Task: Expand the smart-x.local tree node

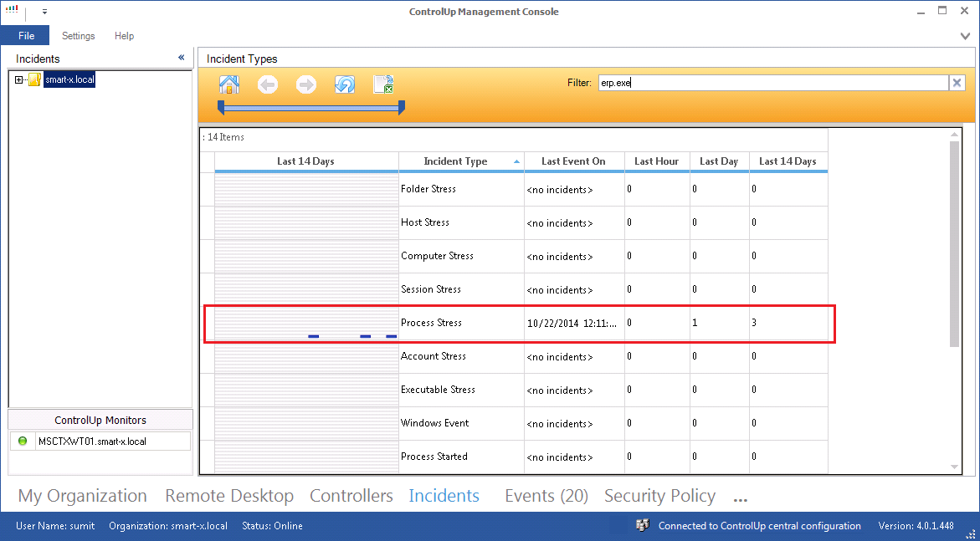Action: (x=18, y=80)
